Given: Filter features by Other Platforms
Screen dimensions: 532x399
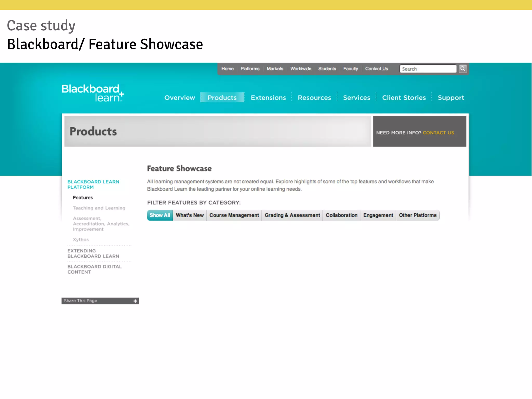Looking at the screenshot, I should pos(418,215).
